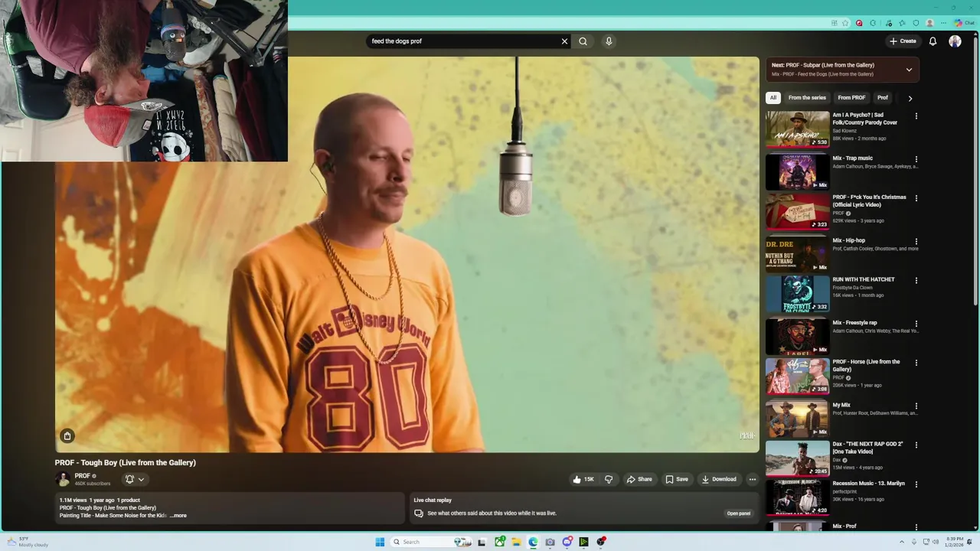Viewport: 980px width, 551px height.
Task: Open live chat replay icon
Action: 419,514
